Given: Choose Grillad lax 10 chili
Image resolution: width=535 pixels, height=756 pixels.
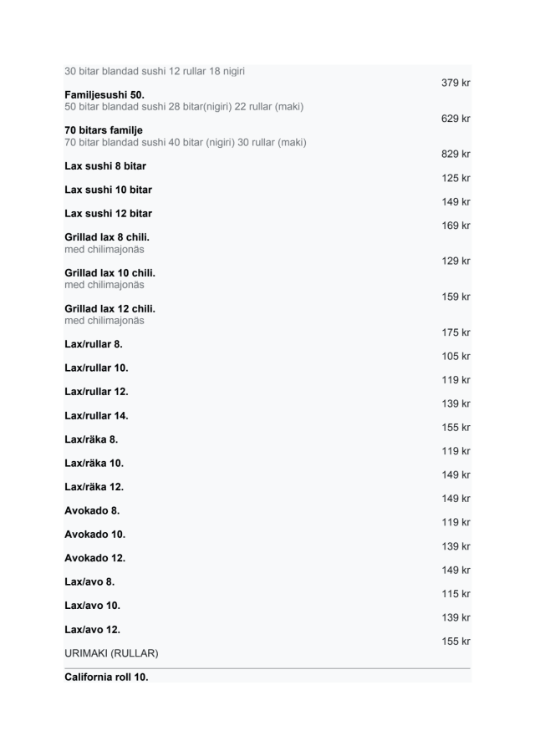Looking at the screenshot, I should tap(110, 273).
